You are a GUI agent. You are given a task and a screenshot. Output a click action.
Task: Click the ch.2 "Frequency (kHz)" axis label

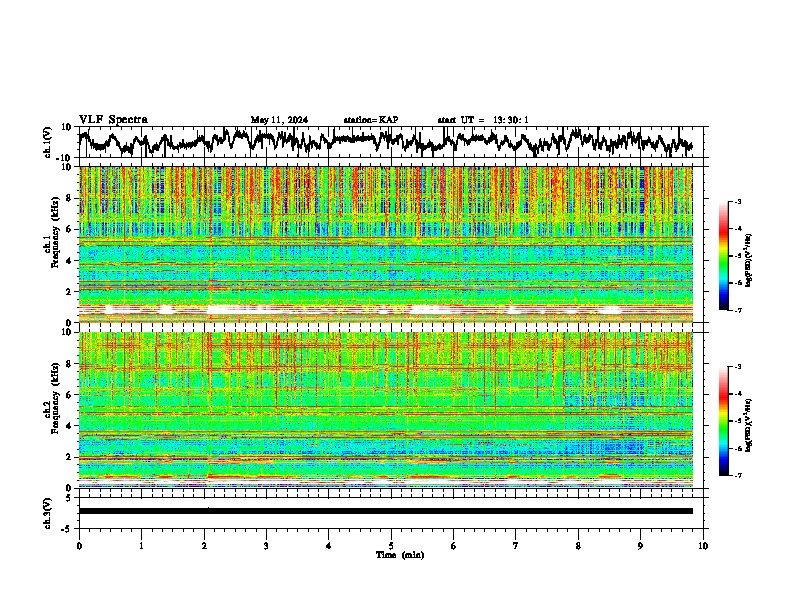coord(55,398)
